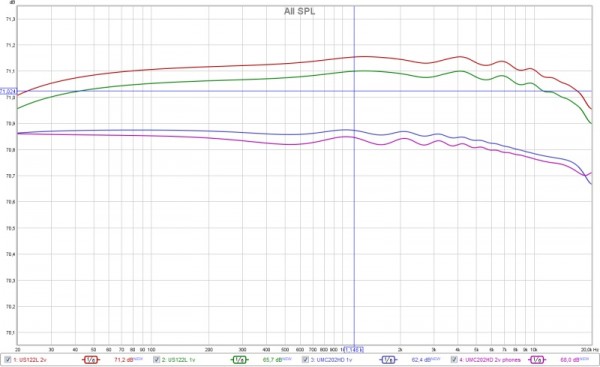
Task: Click the cursor frequency readout on the x-axis
Action: point(354,349)
